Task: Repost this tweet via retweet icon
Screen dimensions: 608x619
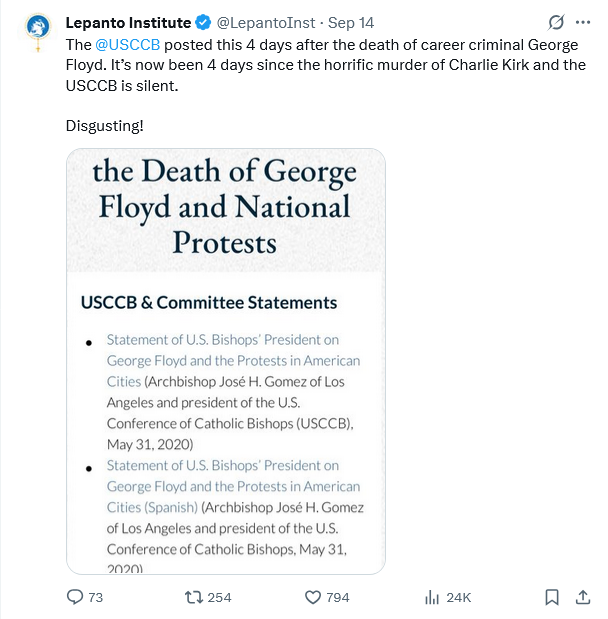Action: 195,597
